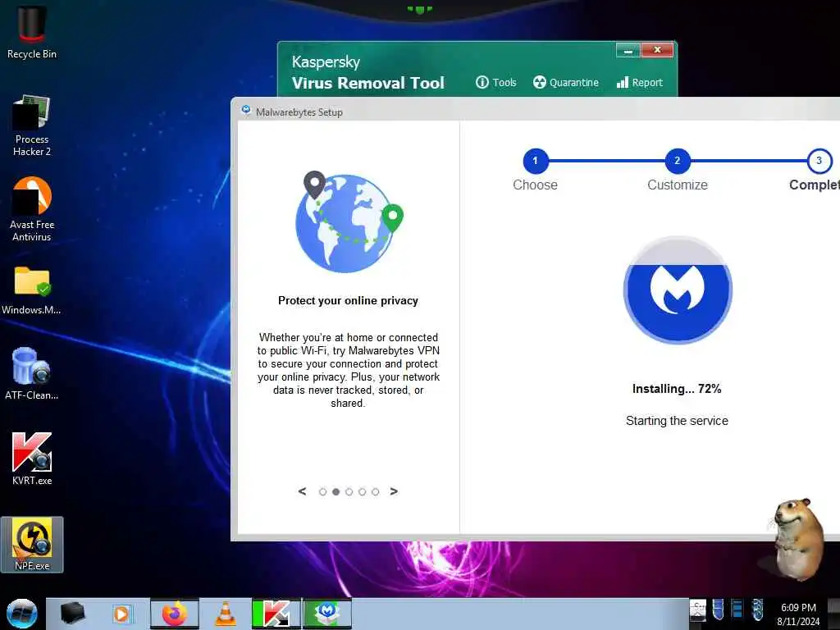
Task: Click the tray icon beside the clock
Action: 757,610
